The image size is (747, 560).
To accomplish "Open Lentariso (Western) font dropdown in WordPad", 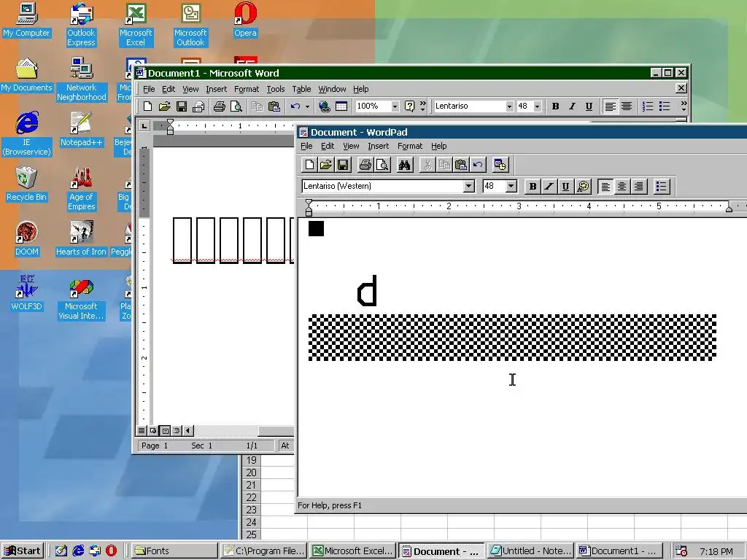I will [469, 186].
